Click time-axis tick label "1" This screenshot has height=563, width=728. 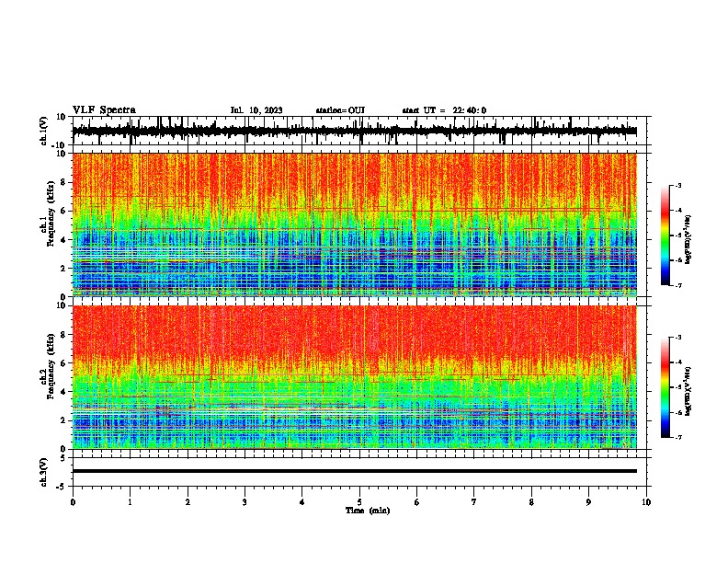tap(130, 502)
